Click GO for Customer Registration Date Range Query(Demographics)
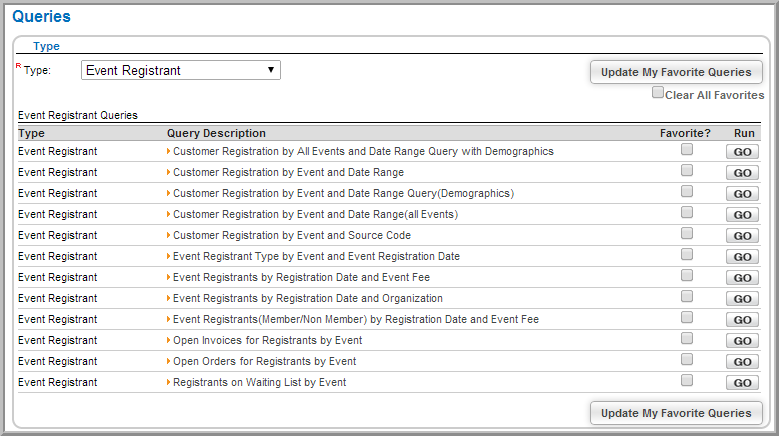This screenshot has width=779, height=436. (x=742, y=194)
